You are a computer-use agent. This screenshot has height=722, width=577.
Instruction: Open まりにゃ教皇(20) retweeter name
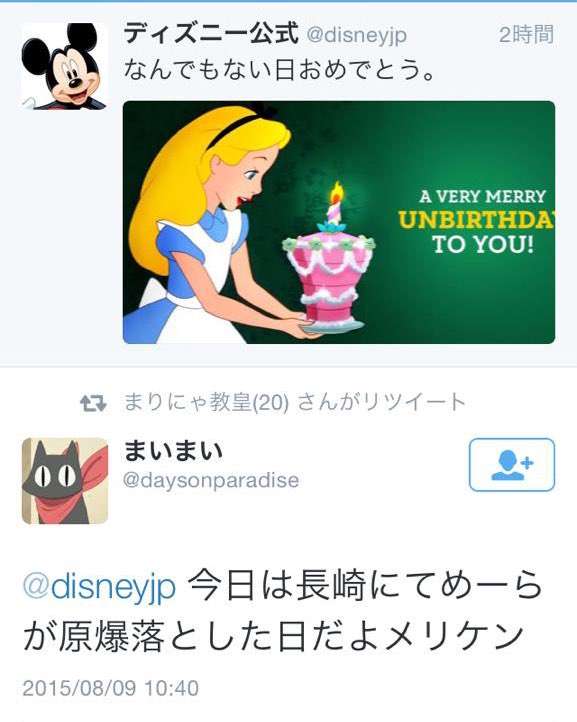point(206,402)
